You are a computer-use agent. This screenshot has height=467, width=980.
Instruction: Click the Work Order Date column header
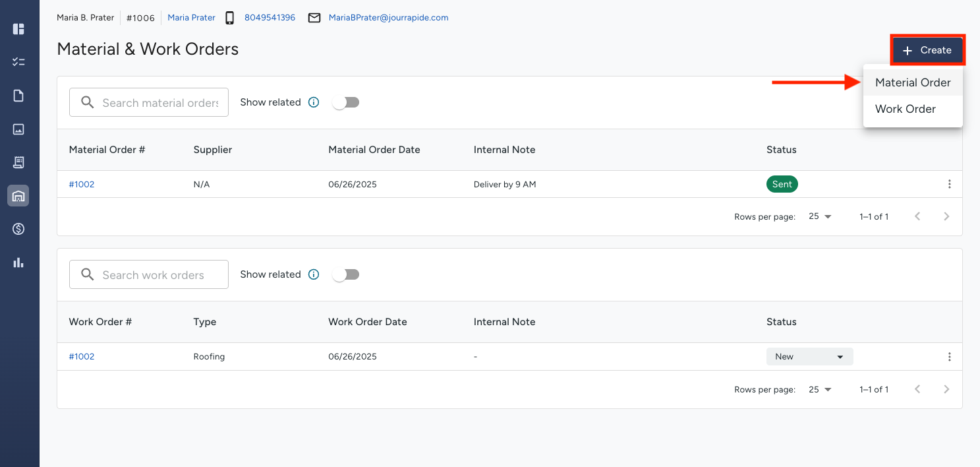368,322
